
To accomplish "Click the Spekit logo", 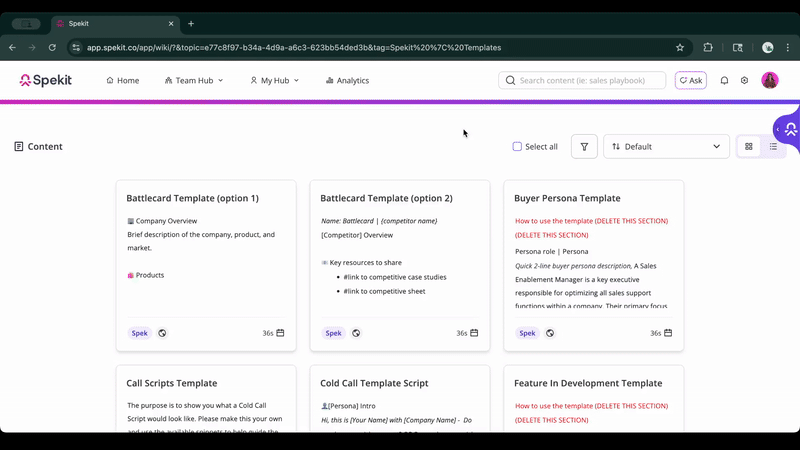I will (x=45, y=80).
